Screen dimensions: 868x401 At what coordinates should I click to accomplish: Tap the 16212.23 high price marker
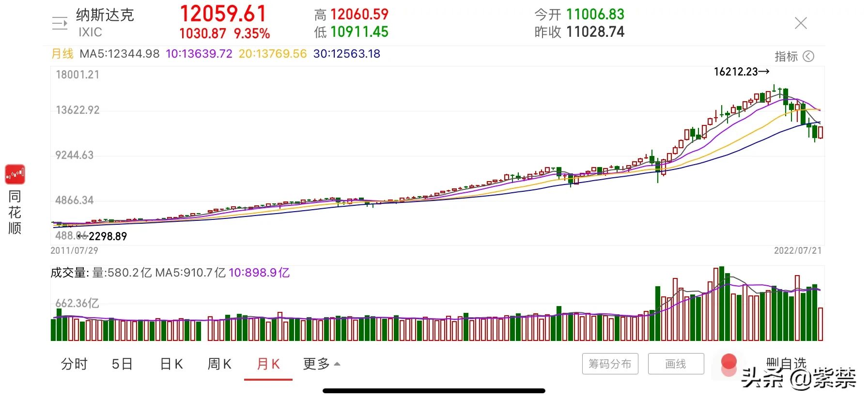tap(741, 72)
